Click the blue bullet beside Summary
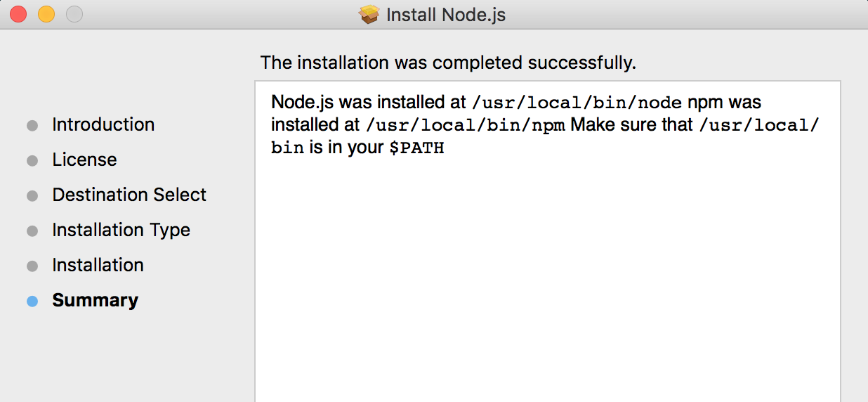868x402 pixels. pos(32,301)
